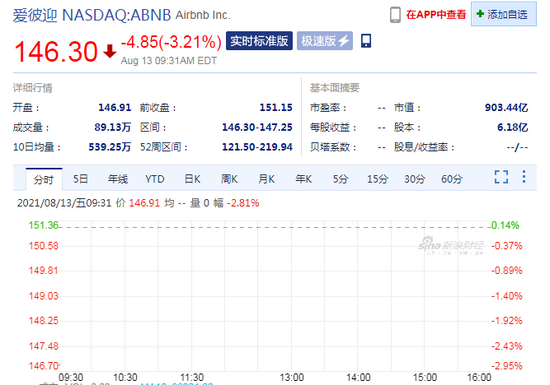Click the 详细行情 section heading
Image resolution: width=550 pixels, height=385 pixels.
click(33, 88)
